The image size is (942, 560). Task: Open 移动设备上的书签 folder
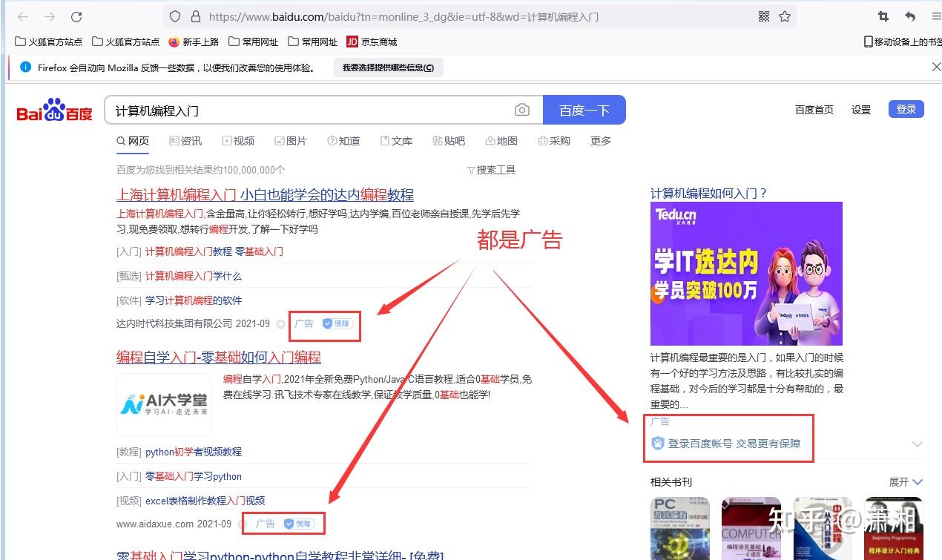pos(903,42)
